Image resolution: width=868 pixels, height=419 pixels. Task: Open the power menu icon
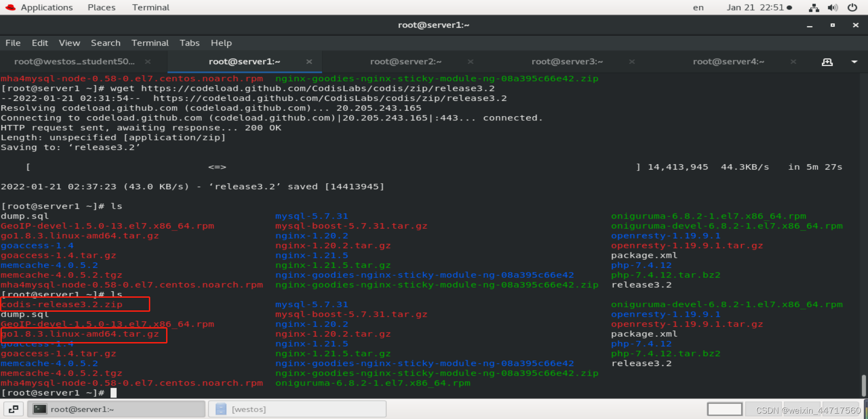coord(852,8)
